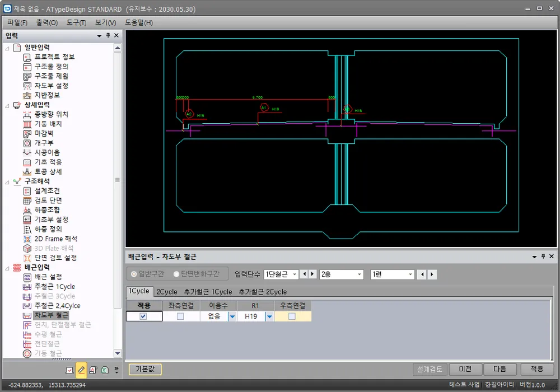Select the 차도부 철근 tree item
560x392 pixels.
tap(52, 315)
